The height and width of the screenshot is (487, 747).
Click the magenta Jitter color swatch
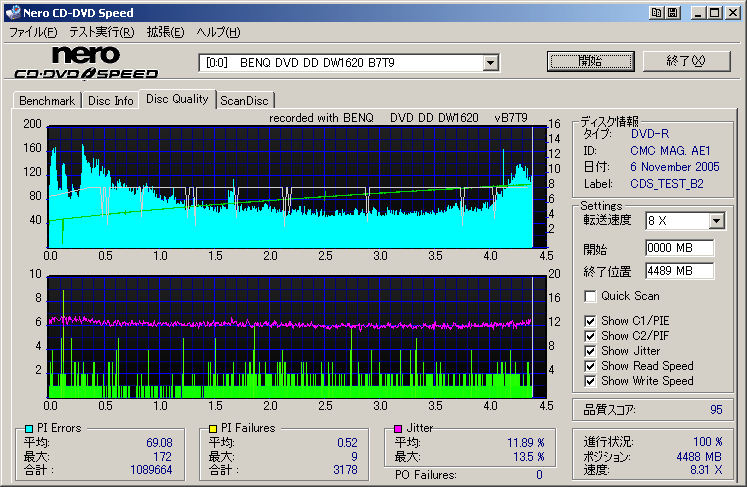click(398, 428)
